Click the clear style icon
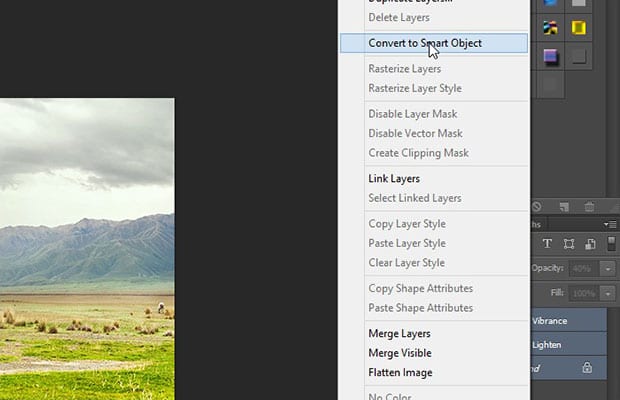The width and height of the screenshot is (620, 400). [537, 206]
